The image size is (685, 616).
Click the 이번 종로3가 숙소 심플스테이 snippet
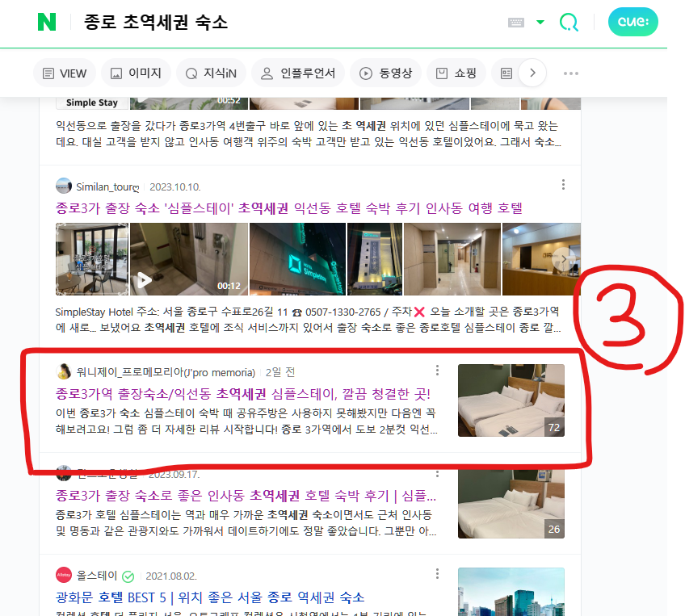click(246, 421)
